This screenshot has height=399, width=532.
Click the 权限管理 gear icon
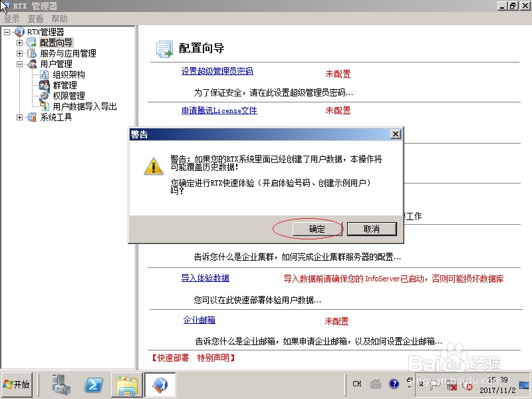coord(45,96)
